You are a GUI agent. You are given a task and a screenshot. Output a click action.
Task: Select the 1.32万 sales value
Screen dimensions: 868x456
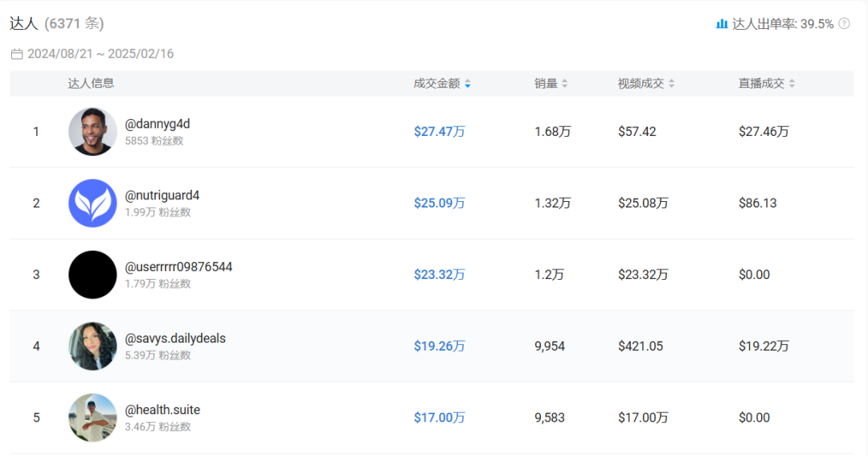click(x=552, y=203)
